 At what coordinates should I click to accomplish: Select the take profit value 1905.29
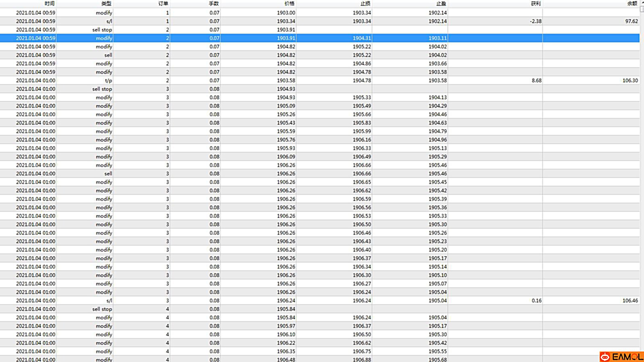pos(438,157)
